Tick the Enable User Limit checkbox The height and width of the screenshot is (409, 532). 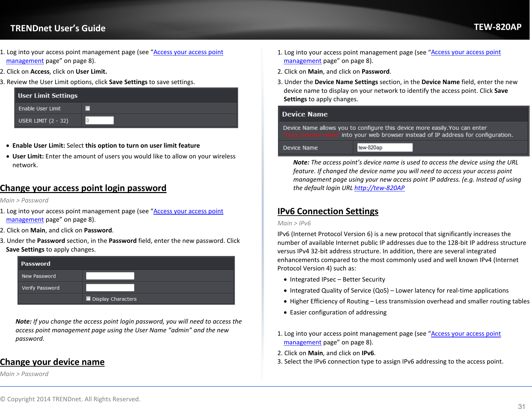[87, 108]
